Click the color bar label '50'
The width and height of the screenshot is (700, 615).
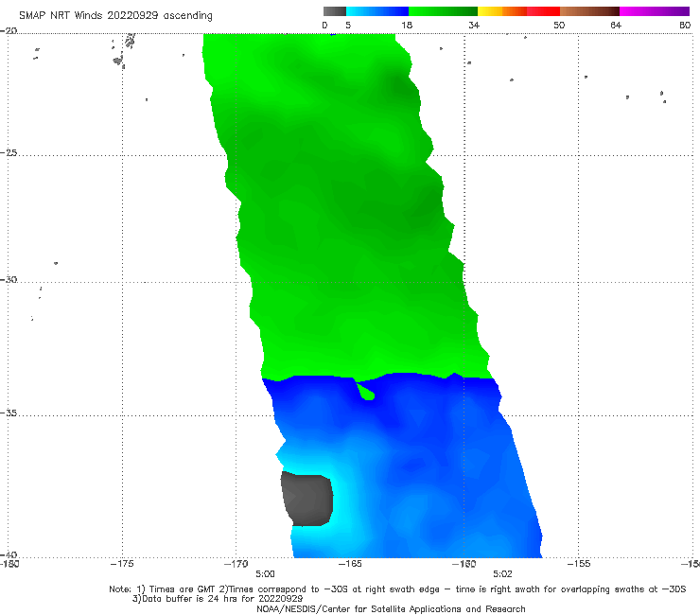[559, 25]
